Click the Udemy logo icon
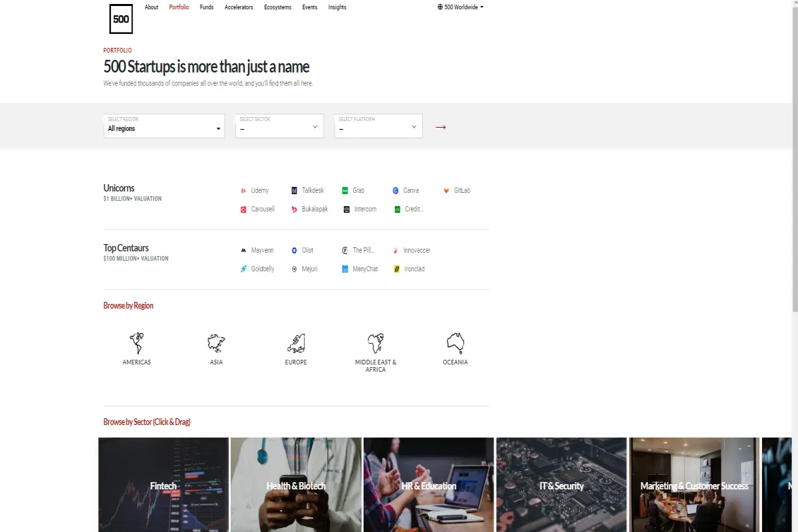Image resolution: width=798 pixels, height=532 pixels. tap(243, 191)
